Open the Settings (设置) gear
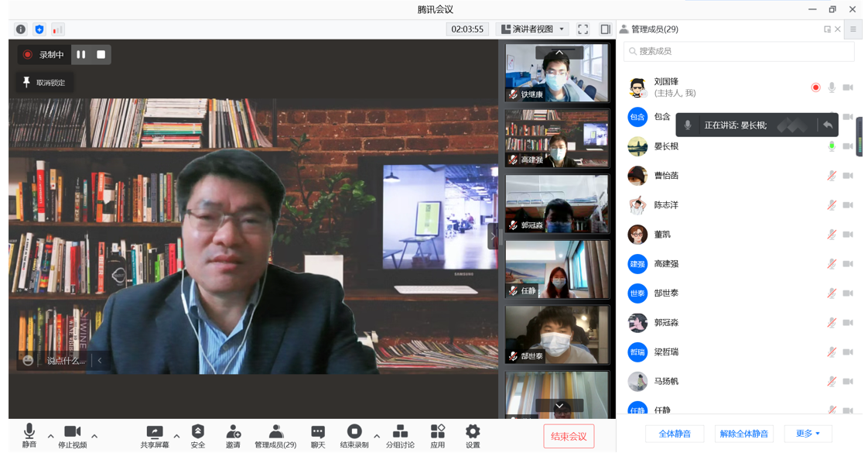 (473, 432)
